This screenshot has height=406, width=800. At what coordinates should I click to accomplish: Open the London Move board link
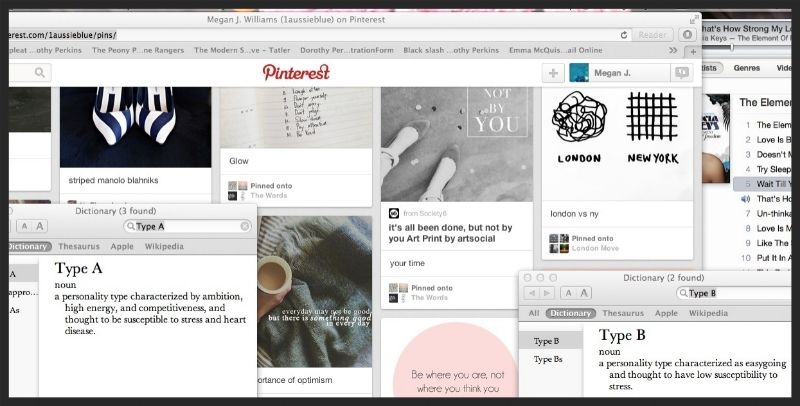595,248
